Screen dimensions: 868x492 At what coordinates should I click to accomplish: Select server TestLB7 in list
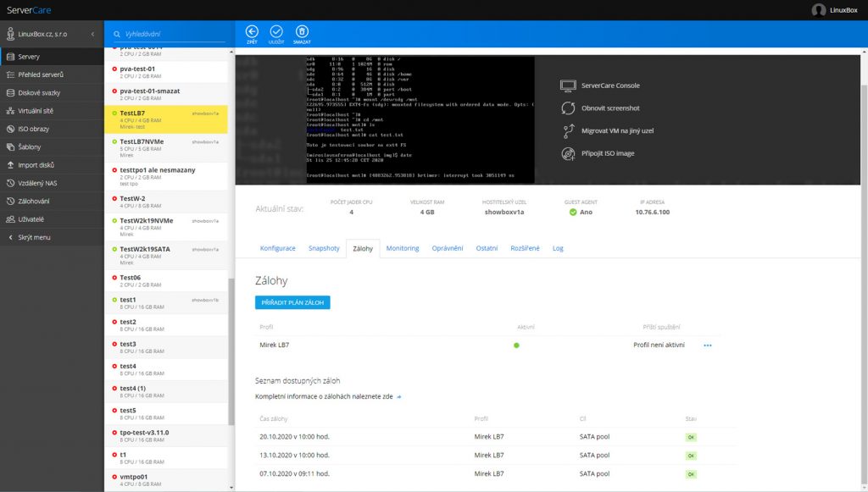click(x=166, y=119)
